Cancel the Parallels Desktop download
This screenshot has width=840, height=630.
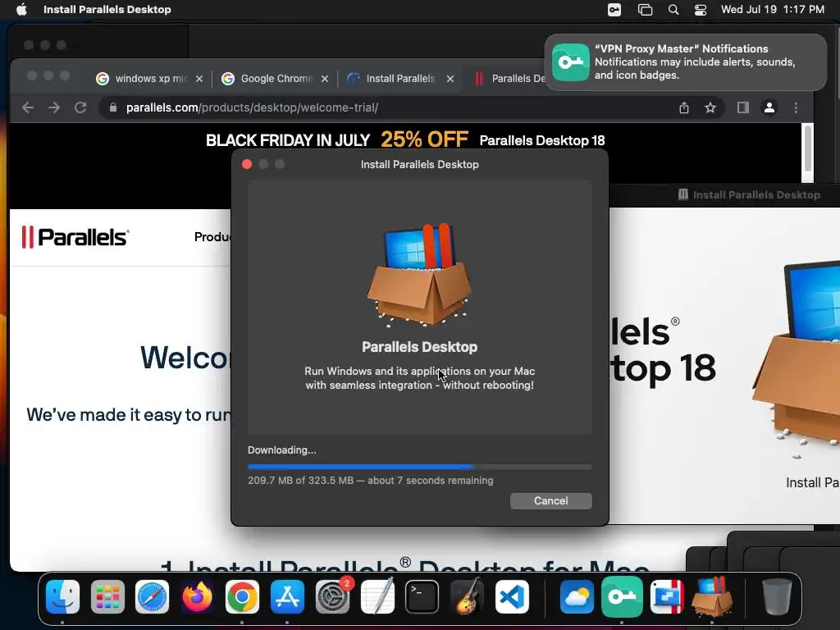(550, 501)
